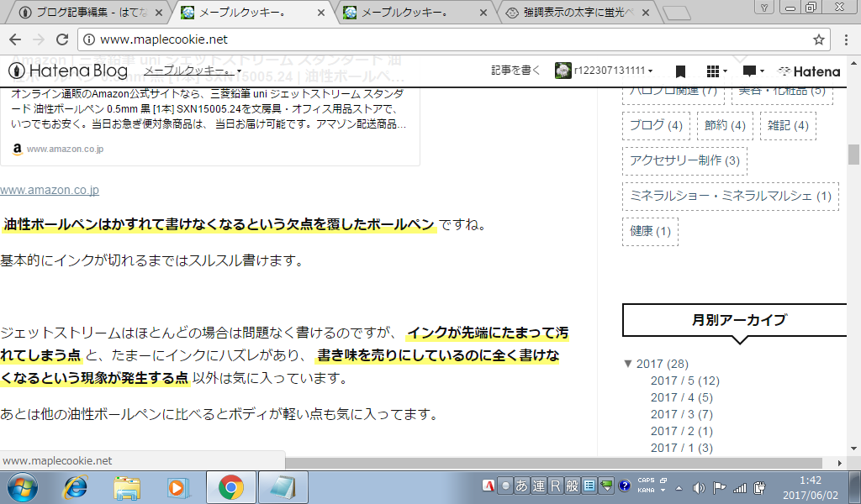The image size is (861, 504).
Task: Open Chrome's three-dot menu
Action: tap(844, 39)
